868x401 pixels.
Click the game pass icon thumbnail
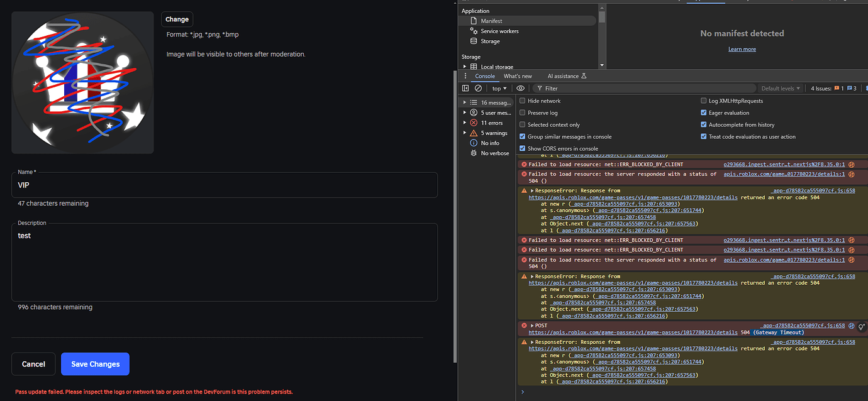[82, 82]
